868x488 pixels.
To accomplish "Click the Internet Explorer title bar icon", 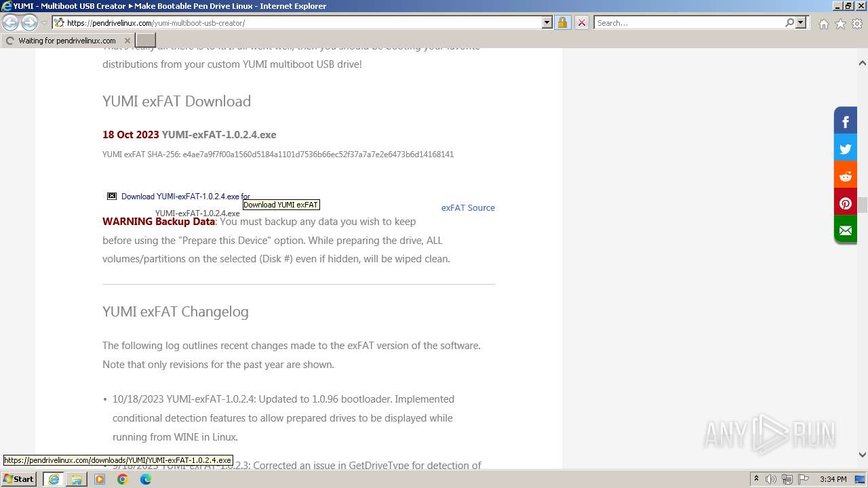I will pos(7,6).
